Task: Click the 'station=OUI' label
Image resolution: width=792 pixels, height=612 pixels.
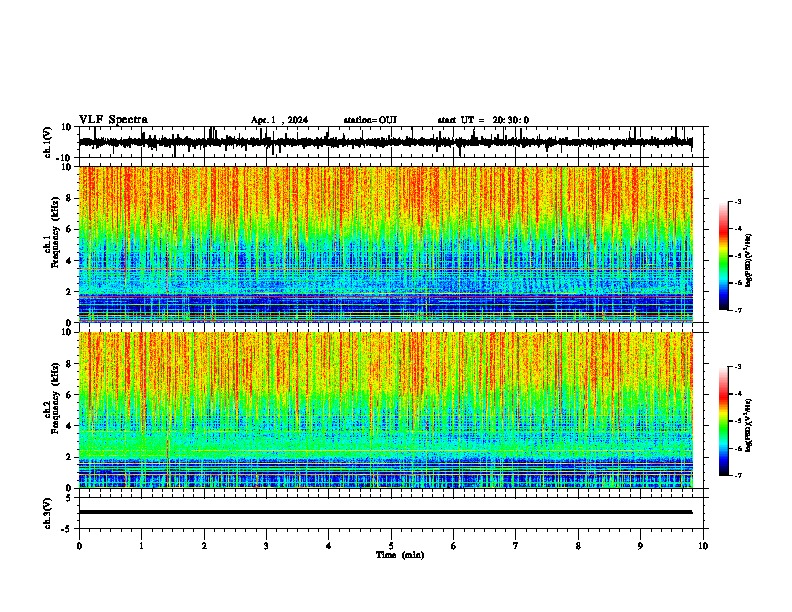Action: point(370,120)
